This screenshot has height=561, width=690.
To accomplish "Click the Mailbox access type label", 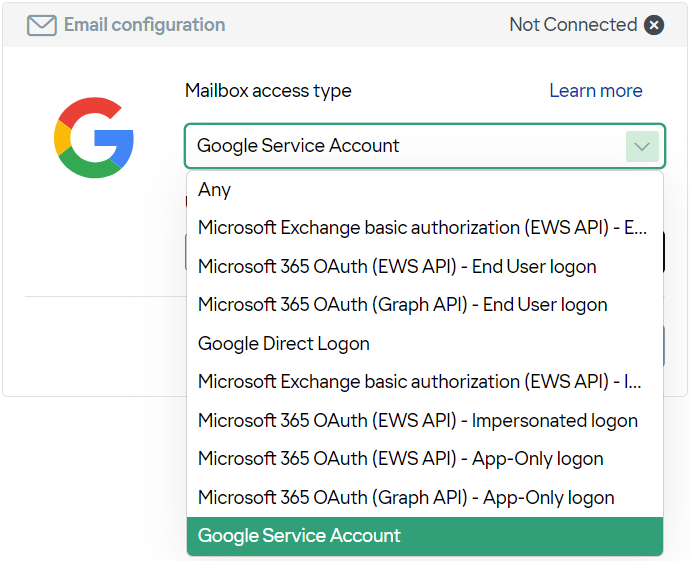I will coord(268,91).
